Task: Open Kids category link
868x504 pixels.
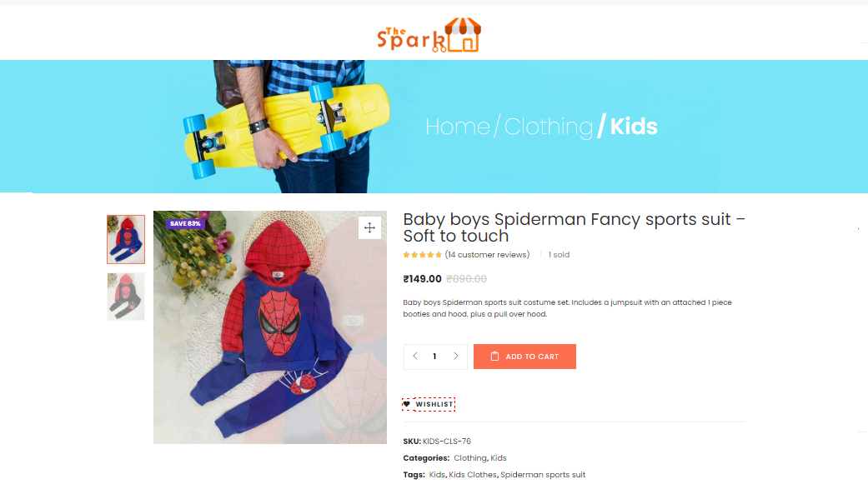Action: (499, 458)
